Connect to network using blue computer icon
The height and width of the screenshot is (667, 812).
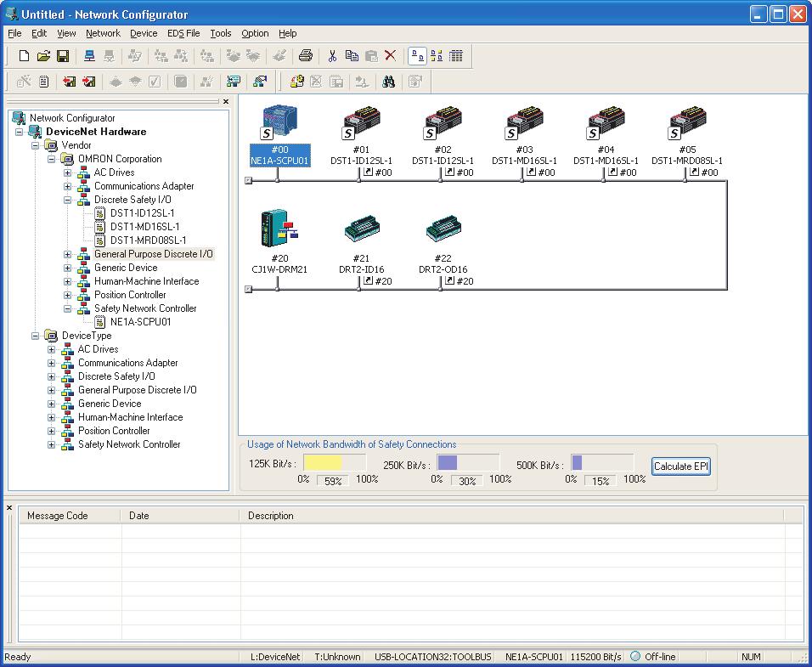(89, 56)
